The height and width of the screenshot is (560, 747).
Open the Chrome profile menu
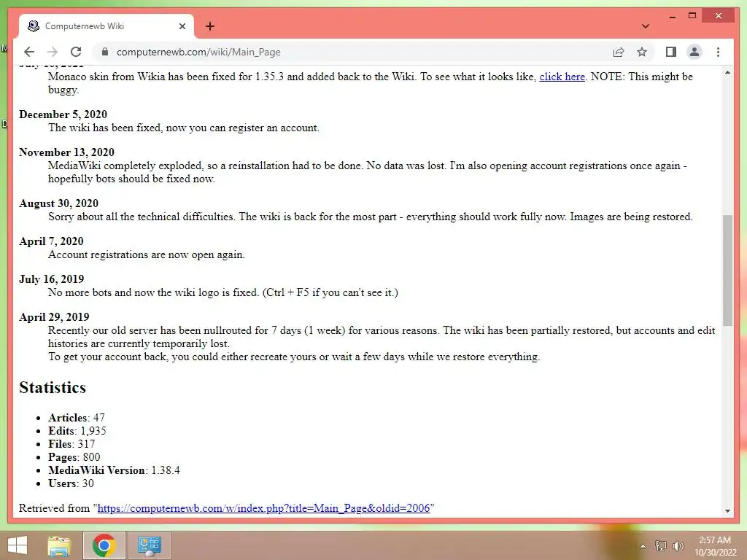pos(694,52)
